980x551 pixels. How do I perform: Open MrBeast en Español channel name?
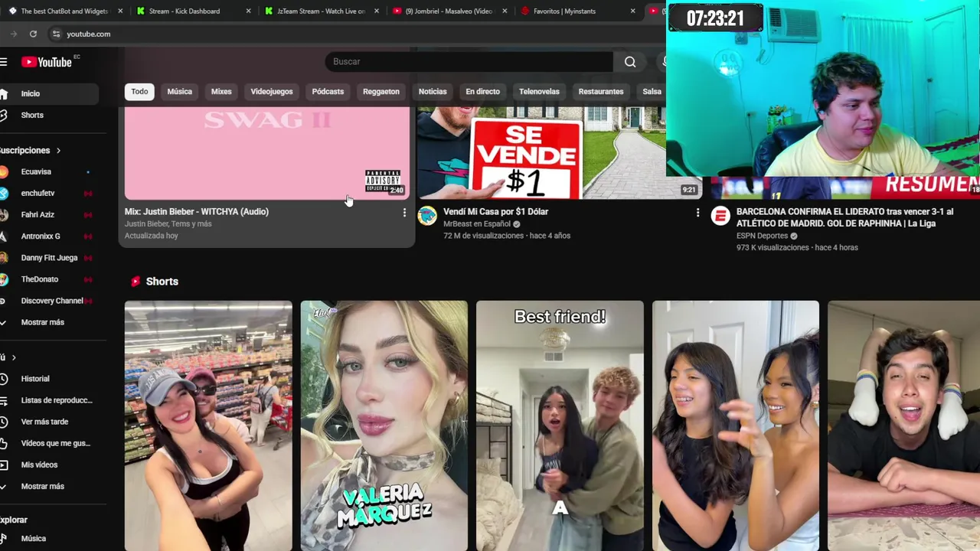477,224
